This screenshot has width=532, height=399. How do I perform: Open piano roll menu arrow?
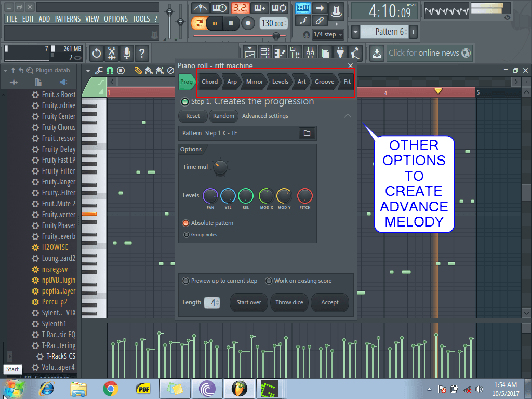pos(88,71)
